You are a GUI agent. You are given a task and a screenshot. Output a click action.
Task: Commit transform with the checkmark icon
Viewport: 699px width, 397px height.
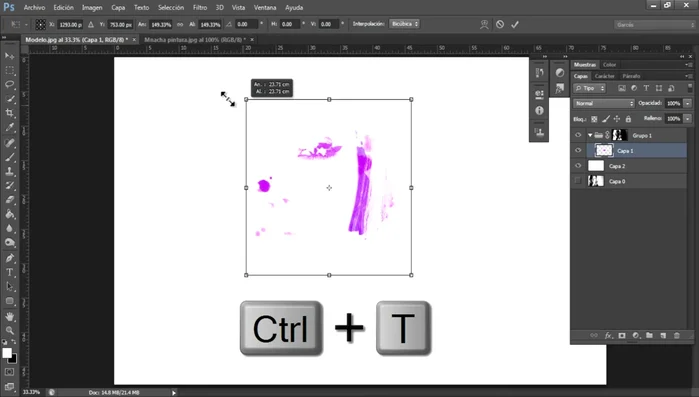515,25
